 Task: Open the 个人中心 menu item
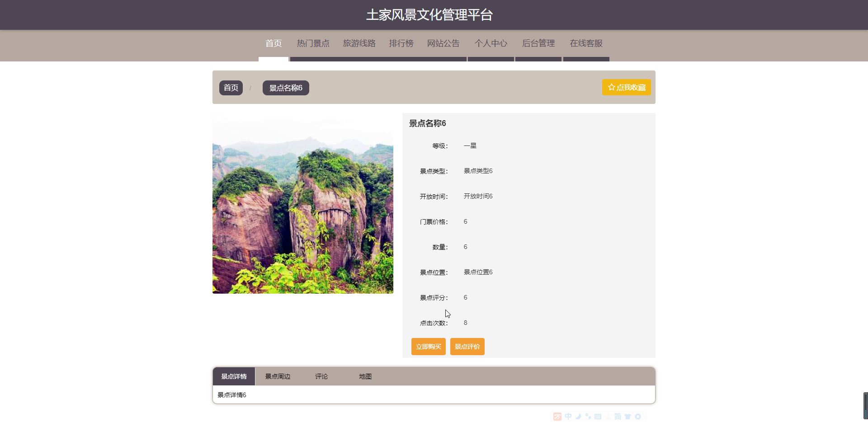(491, 43)
